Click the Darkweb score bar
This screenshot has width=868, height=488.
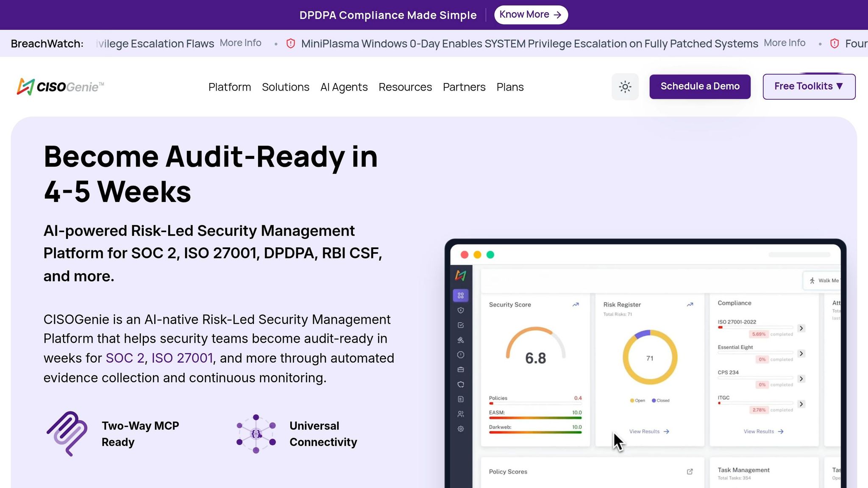[535, 433]
